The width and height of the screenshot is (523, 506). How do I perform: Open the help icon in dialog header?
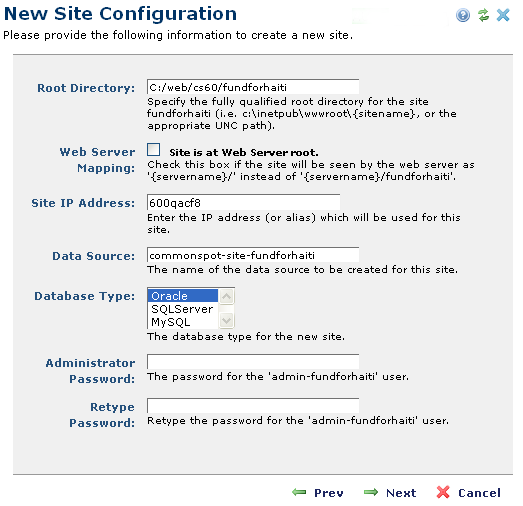pos(463,15)
